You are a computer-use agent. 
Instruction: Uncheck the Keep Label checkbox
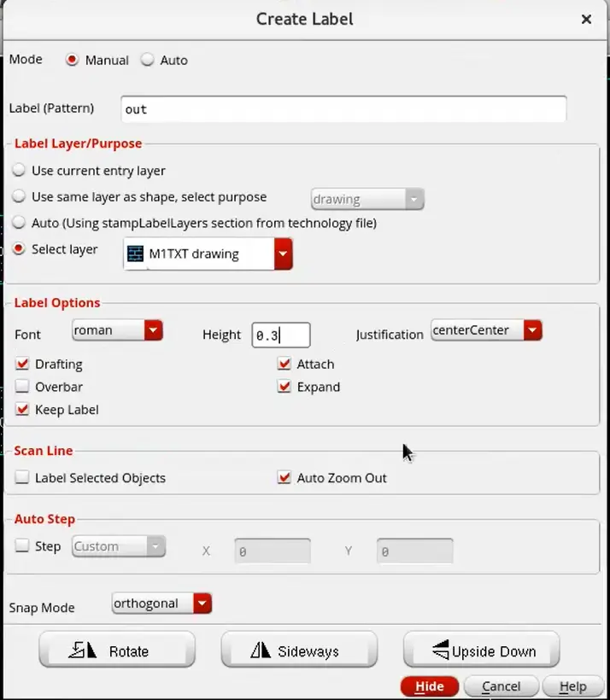tap(22, 409)
